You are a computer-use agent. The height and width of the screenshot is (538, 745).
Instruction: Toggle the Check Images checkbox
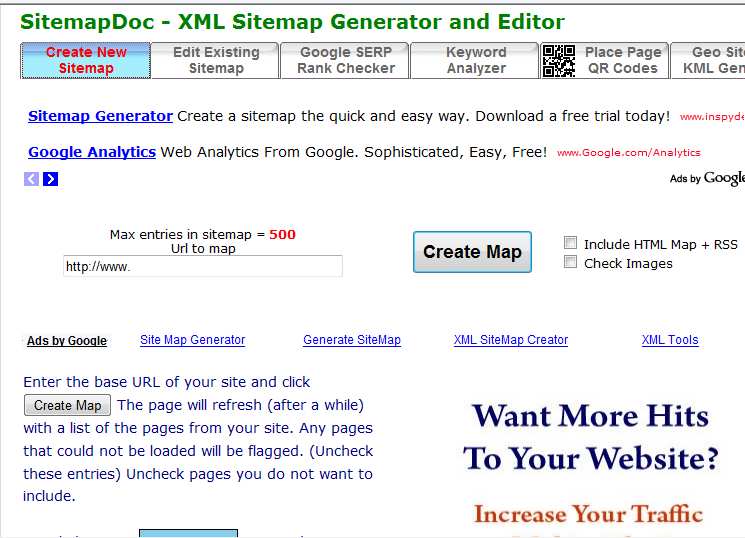tap(571, 263)
